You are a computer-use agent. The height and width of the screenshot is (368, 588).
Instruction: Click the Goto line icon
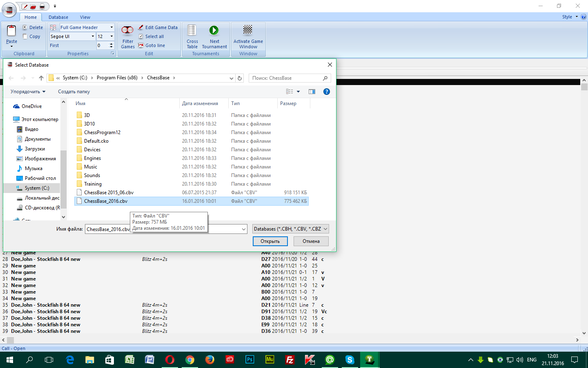click(x=140, y=45)
